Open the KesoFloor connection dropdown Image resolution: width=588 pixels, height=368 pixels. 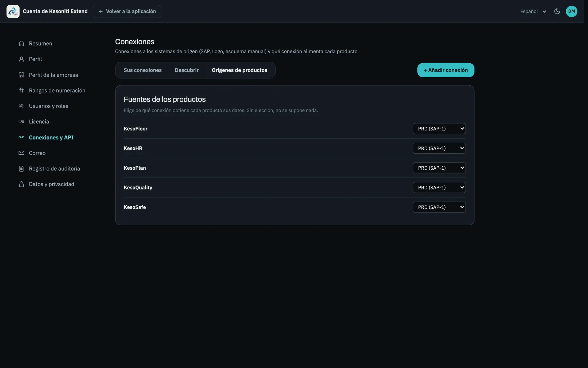point(439,128)
